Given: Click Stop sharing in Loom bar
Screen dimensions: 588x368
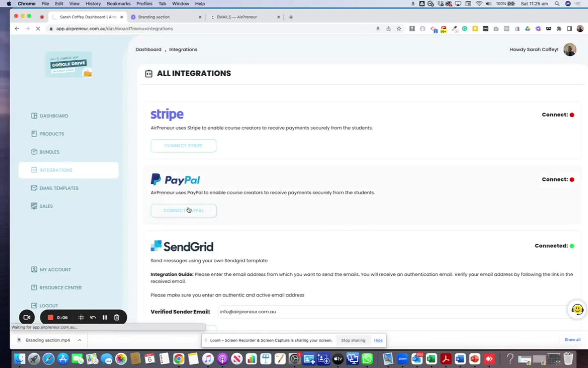Looking at the screenshot, I should (353, 340).
